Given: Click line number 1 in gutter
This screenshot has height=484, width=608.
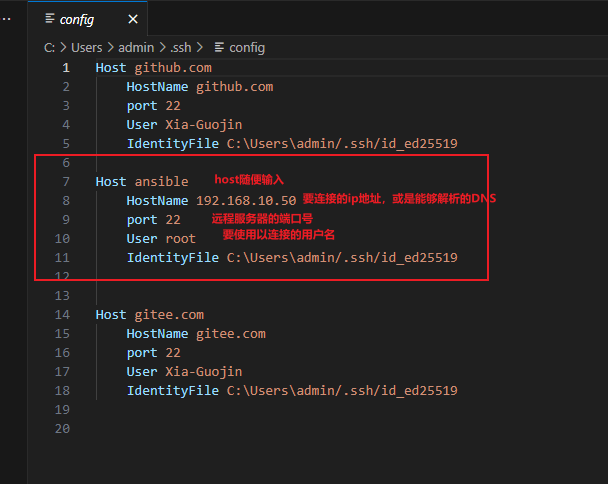Looking at the screenshot, I should 66,68.
